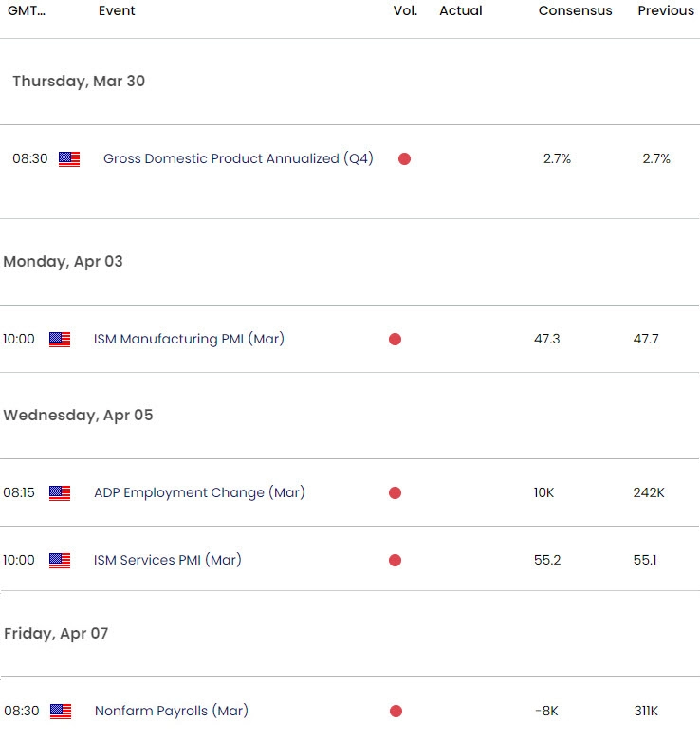Click the US flag next to ISM Services PMI
Screen dimensions: 700x741
pyautogui.click(x=60, y=561)
